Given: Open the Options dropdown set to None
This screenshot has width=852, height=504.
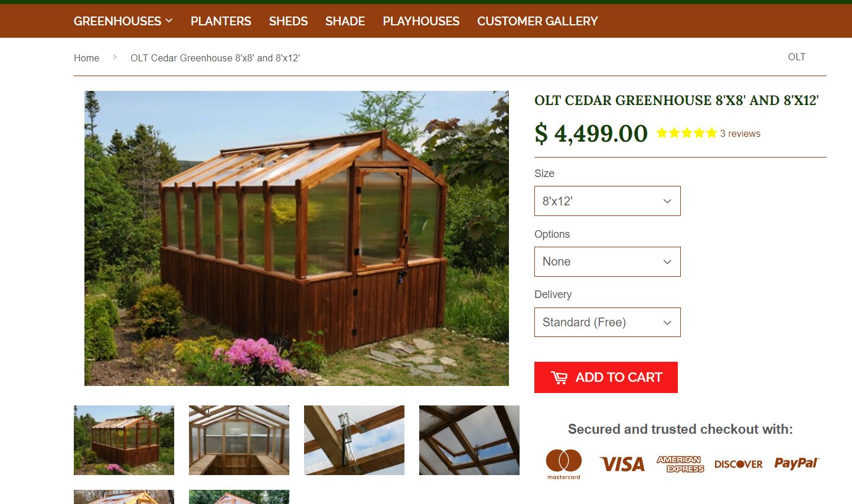Looking at the screenshot, I should click(607, 261).
